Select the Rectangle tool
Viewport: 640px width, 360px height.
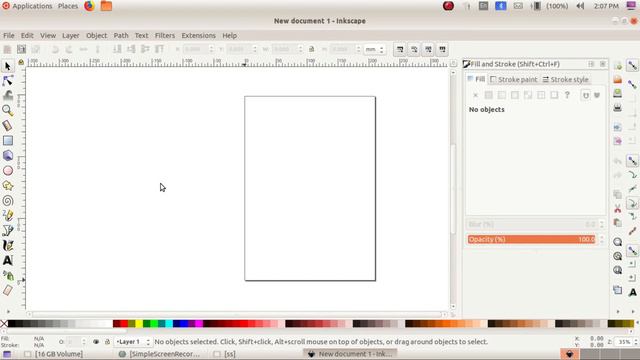pyautogui.click(x=7, y=140)
